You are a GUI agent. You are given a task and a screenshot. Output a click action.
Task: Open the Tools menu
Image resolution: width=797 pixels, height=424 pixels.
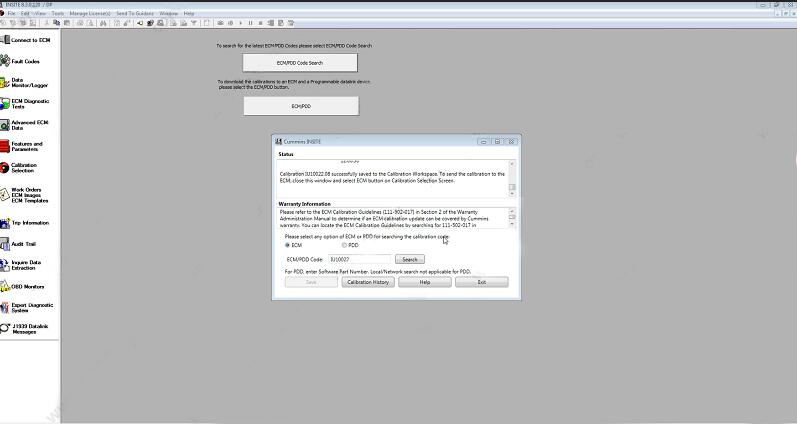pos(57,13)
